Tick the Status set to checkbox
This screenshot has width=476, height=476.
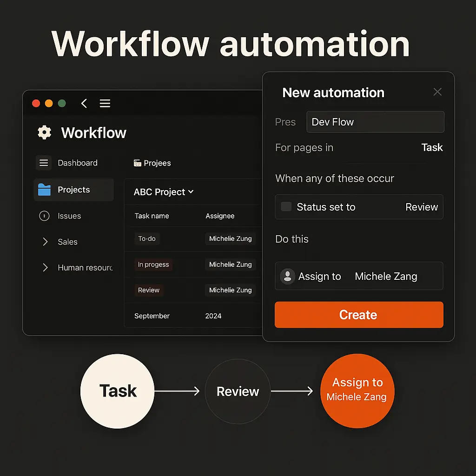click(286, 206)
